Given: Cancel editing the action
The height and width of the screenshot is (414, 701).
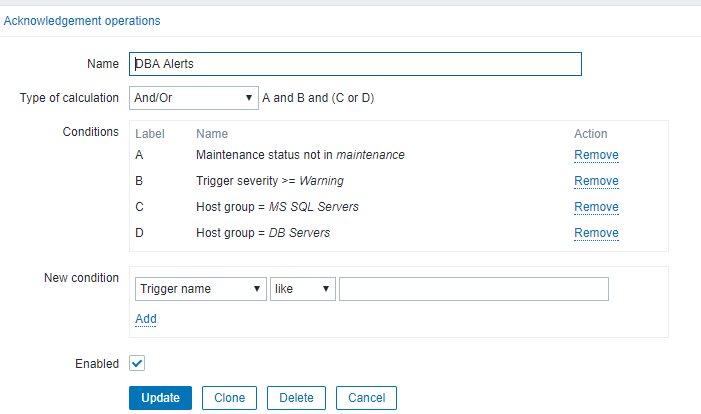Looking at the screenshot, I should [x=366, y=397].
